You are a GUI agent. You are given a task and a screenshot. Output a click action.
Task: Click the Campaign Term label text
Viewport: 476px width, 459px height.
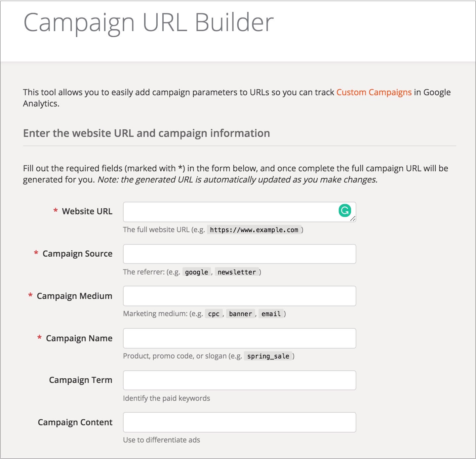[81, 380]
